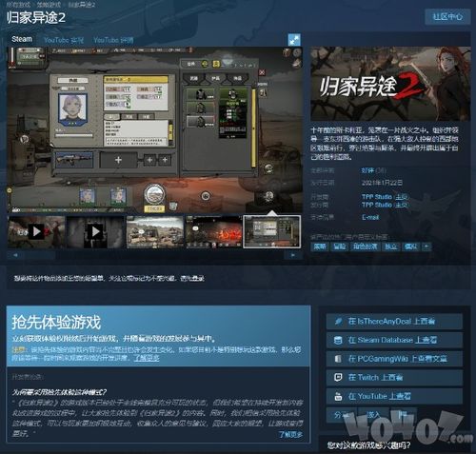Select the fiery battle screenshot thumbnail
Viewport: 476px width, 454px height.
(214, 232)
